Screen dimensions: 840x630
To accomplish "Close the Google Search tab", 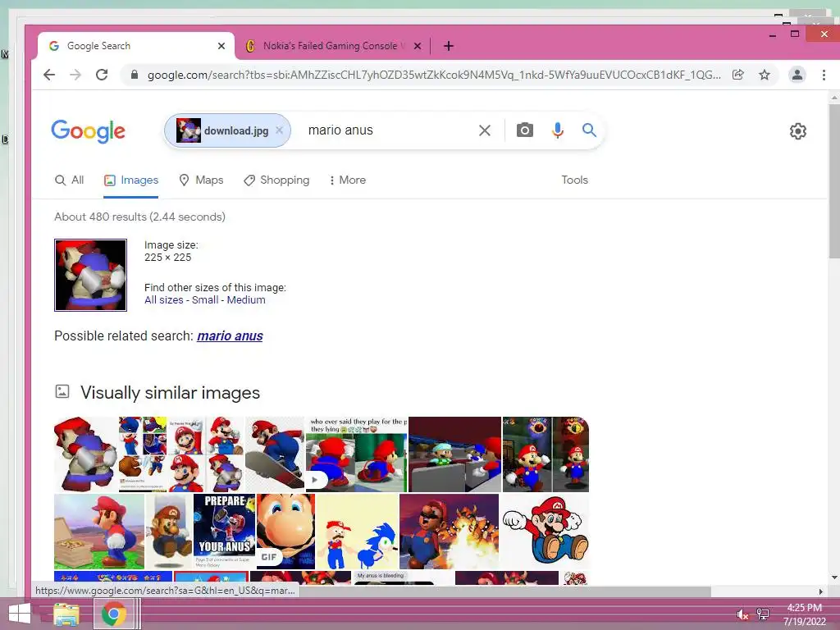I will click(221, 46).
